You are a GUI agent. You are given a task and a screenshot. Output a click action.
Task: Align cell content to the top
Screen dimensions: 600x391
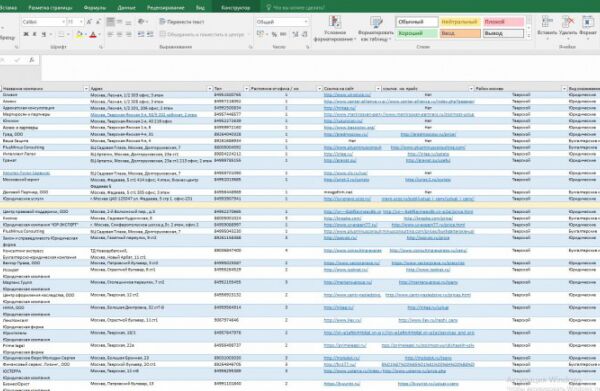coord(110,22)
